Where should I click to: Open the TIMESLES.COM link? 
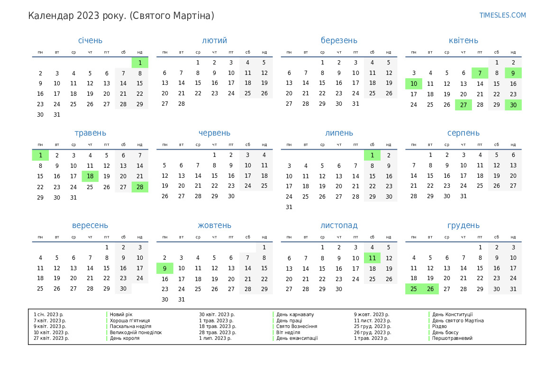tap(502, 15)
